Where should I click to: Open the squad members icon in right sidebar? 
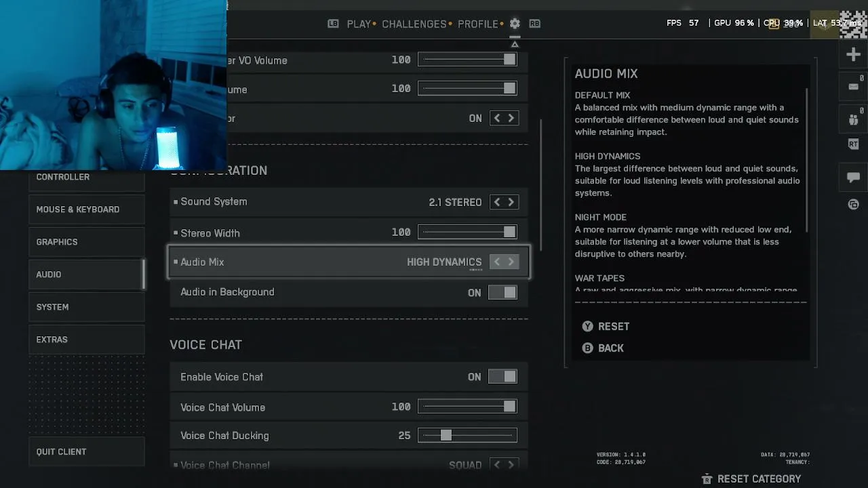(x=854, y=120)
